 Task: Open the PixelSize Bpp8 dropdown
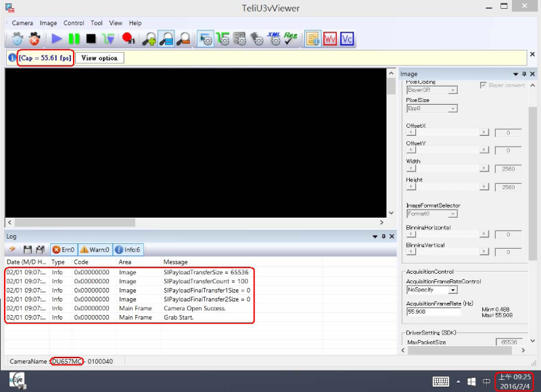tap(431, 108)
